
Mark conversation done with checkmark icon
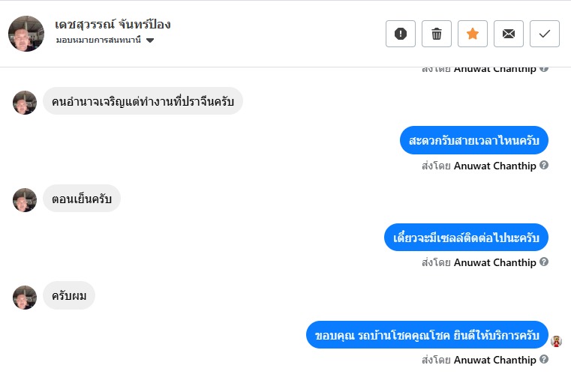(545, 34)
